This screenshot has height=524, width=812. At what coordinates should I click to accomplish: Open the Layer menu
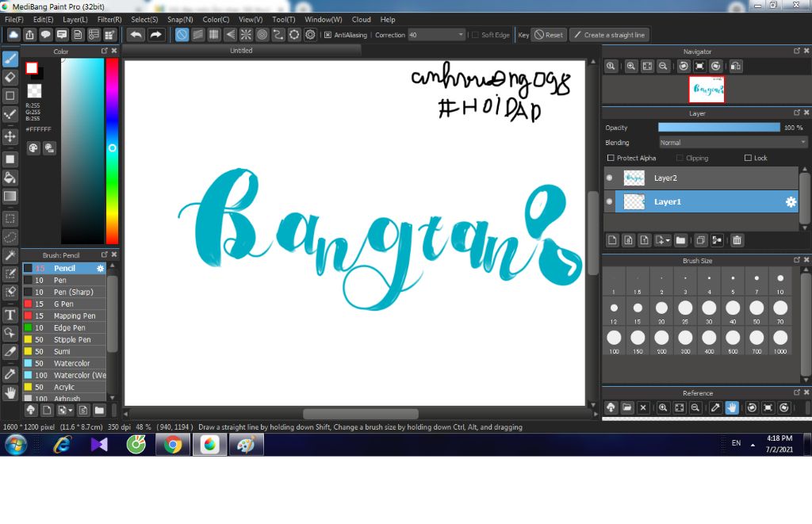click(x=75, y=19)
